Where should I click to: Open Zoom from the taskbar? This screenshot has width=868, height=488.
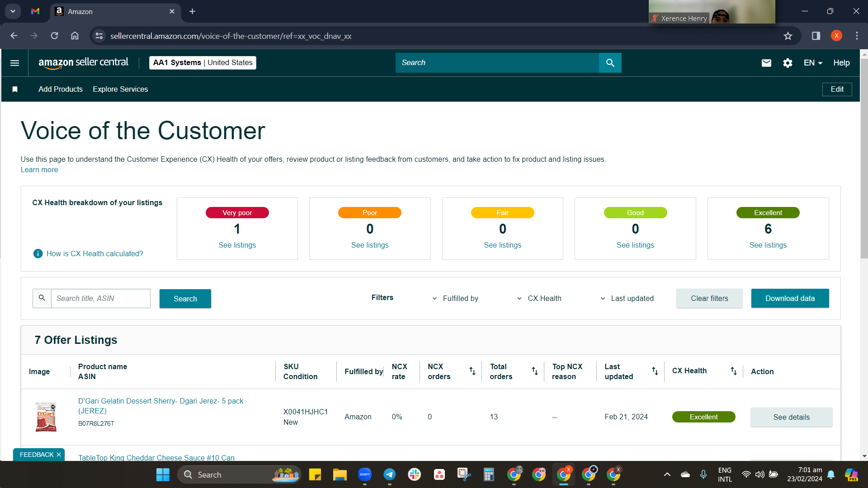point(365,474)
